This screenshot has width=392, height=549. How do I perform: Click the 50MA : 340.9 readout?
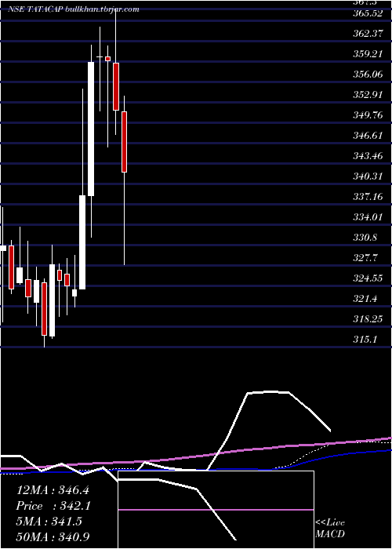coord(53,536)
